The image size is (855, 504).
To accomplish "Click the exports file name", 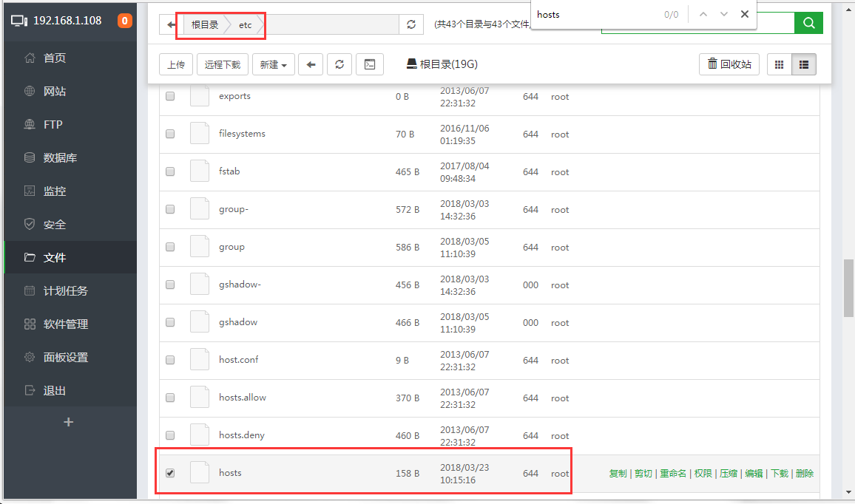I will (234, 96).
